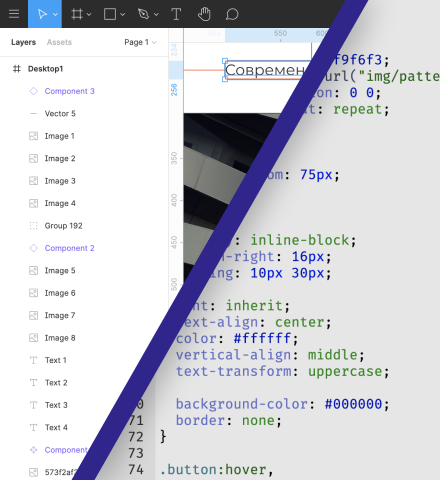Click the T icon beside Text 3

click(33, 405)
